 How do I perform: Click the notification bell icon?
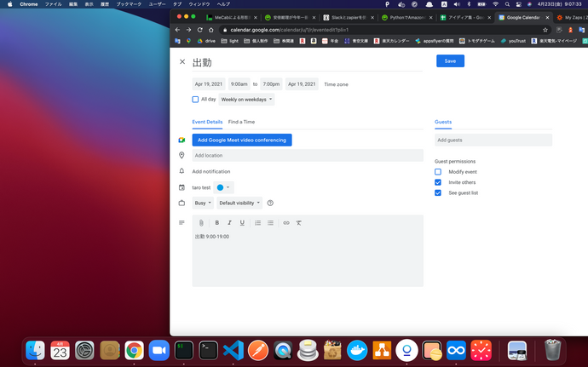coord(182,171)
